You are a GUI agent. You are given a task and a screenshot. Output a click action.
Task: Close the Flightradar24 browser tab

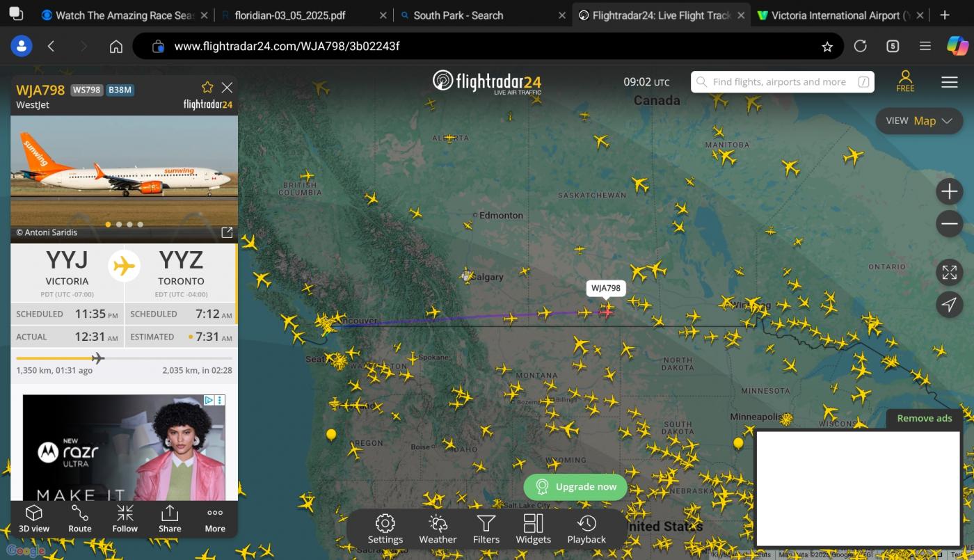tap(742, 15)
